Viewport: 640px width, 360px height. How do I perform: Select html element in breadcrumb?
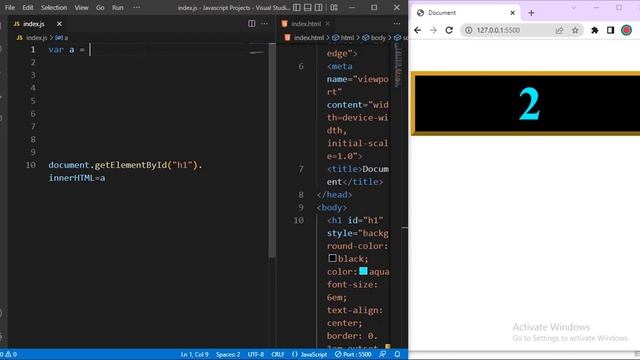pyautogui.click(x=343, y=38)
